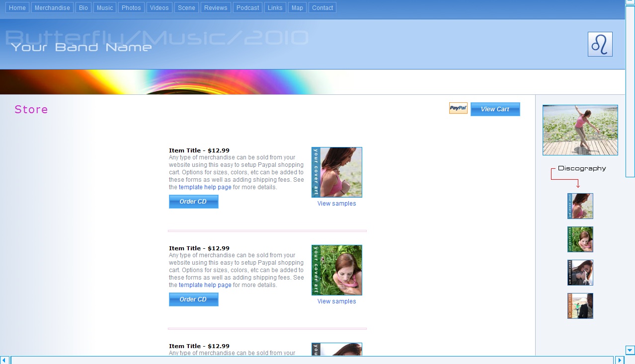Open the shopping cart with View Cart
Screen dimensions: 635x364
coord(495,109)
